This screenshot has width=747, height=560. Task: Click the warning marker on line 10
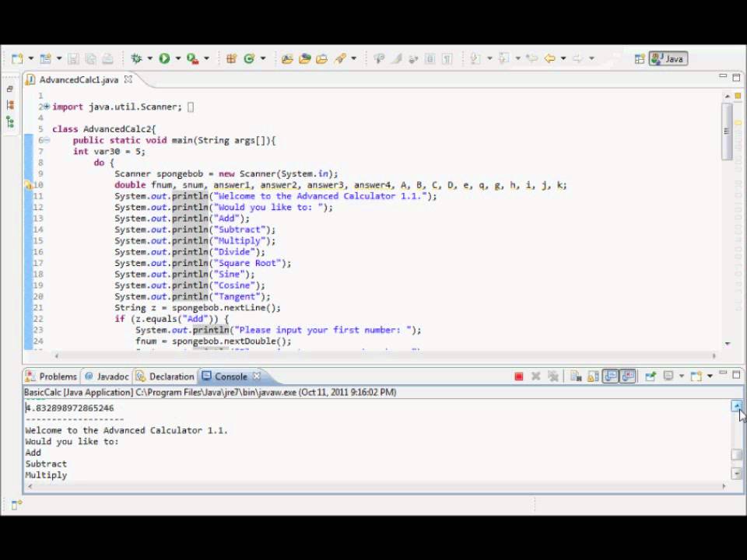[29, 185]
